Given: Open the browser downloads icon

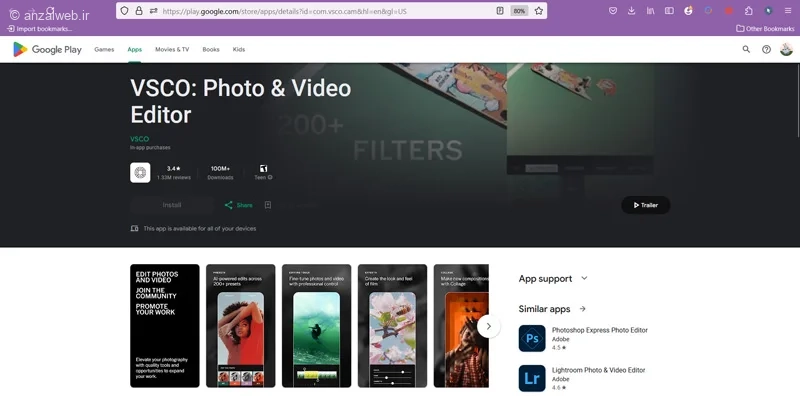Looking at the screenshot, I should coord(632,11).
